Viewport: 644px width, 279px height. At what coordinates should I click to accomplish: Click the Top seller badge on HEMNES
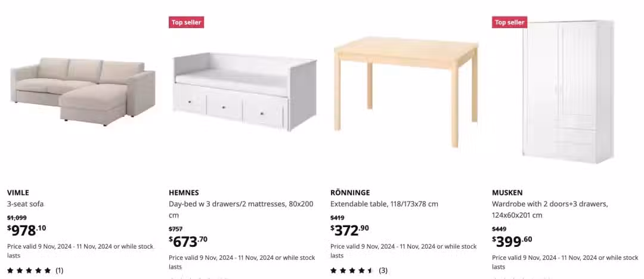pos(187,22)
